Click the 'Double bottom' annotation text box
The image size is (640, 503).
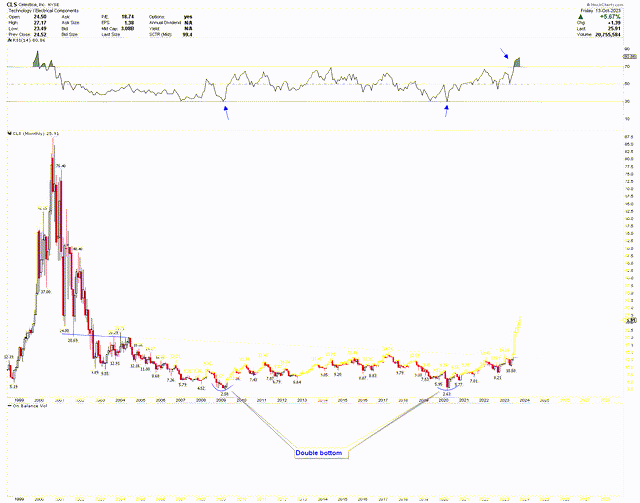point(322,453)
